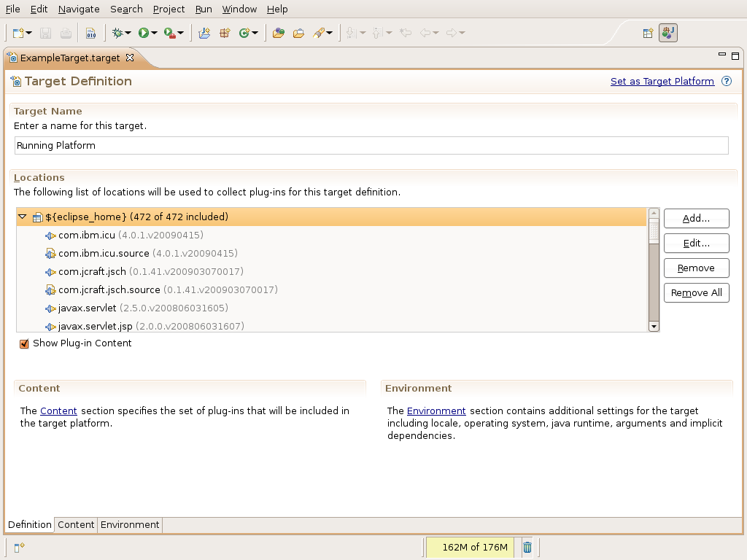Click the fast view icon in status bar
Viewport: 747px width, 560px height.
[x=19, y=547]
